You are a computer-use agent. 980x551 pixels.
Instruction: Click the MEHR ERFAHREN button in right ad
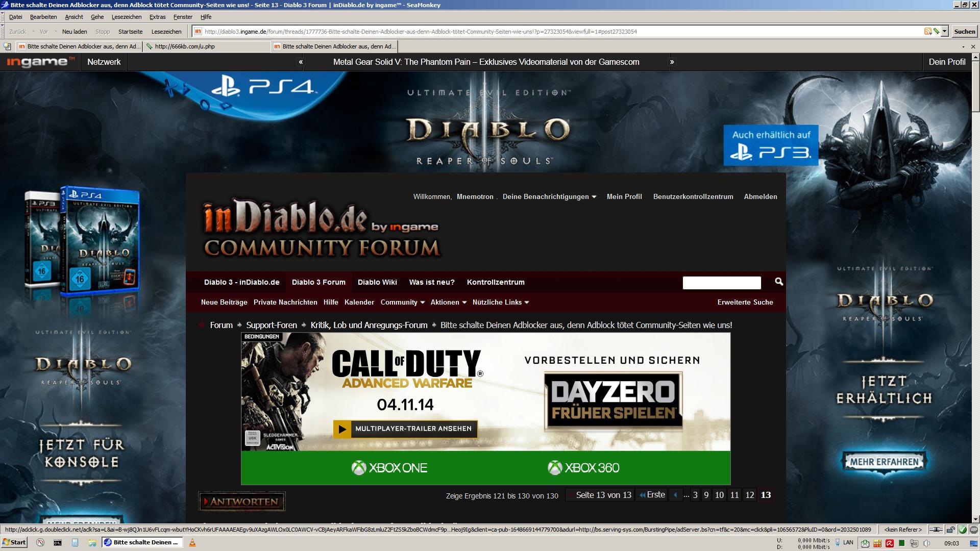(884, 462)
